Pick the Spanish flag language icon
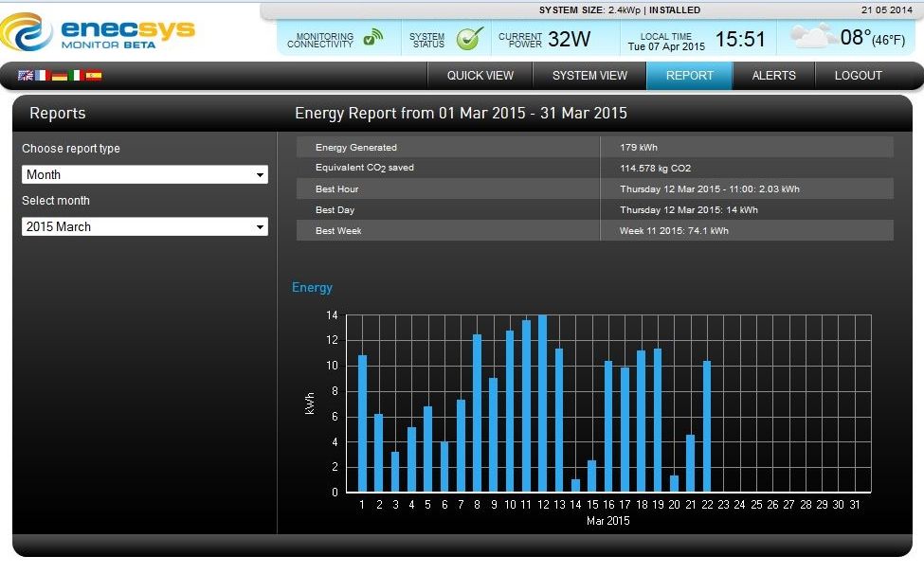Screen dimensions: 924x574 (x=93, y=76)
